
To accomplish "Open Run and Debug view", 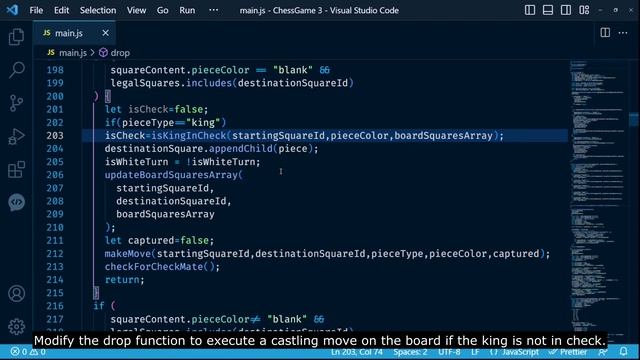I will tap(16, 136).
